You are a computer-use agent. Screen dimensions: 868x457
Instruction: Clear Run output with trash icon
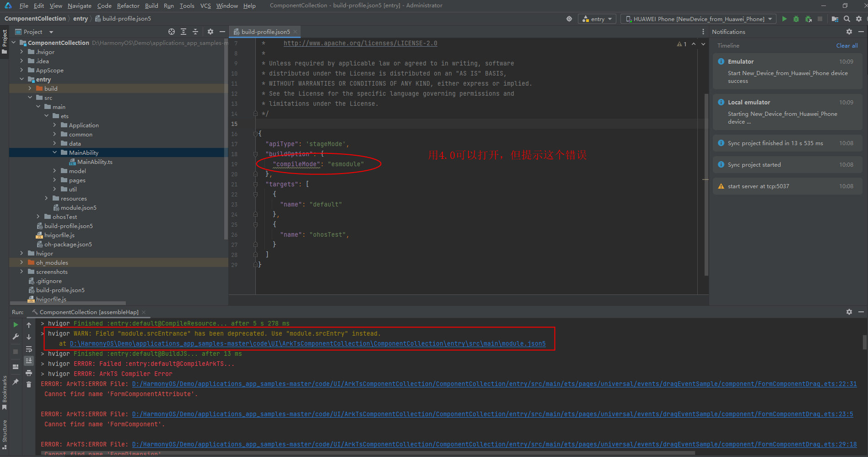pos(29,385)
